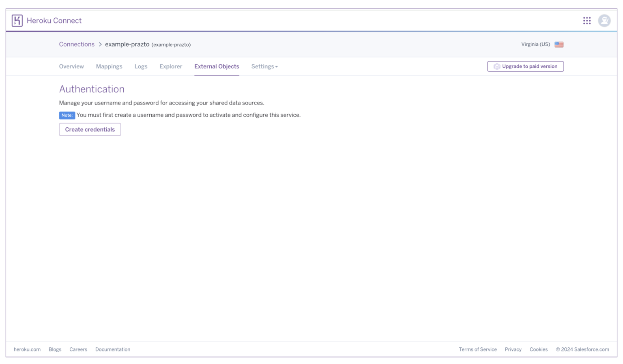Click Upgrade to paid version
The image size is (623, 364).
(x=525, y=66)
